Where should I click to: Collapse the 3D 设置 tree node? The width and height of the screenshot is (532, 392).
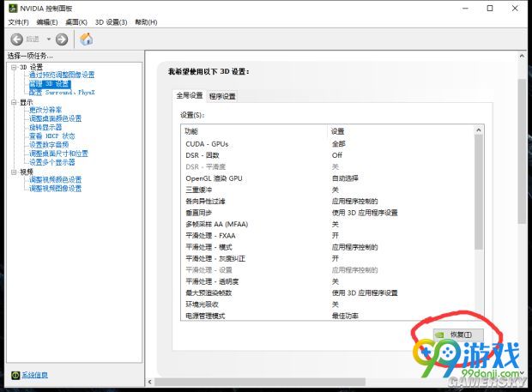(x=14, y=67)
